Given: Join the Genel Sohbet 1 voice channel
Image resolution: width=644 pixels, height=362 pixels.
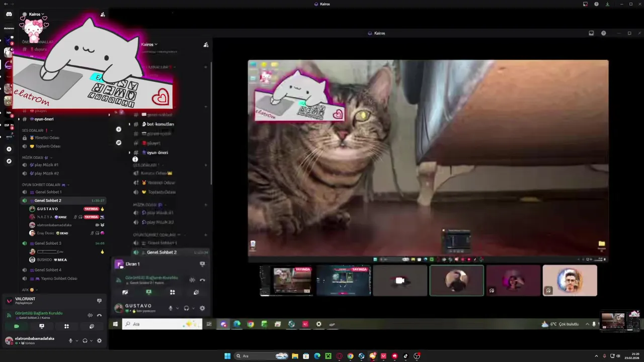Looking at the screenshot, I should pyautogui.click(x=64, y=192).
